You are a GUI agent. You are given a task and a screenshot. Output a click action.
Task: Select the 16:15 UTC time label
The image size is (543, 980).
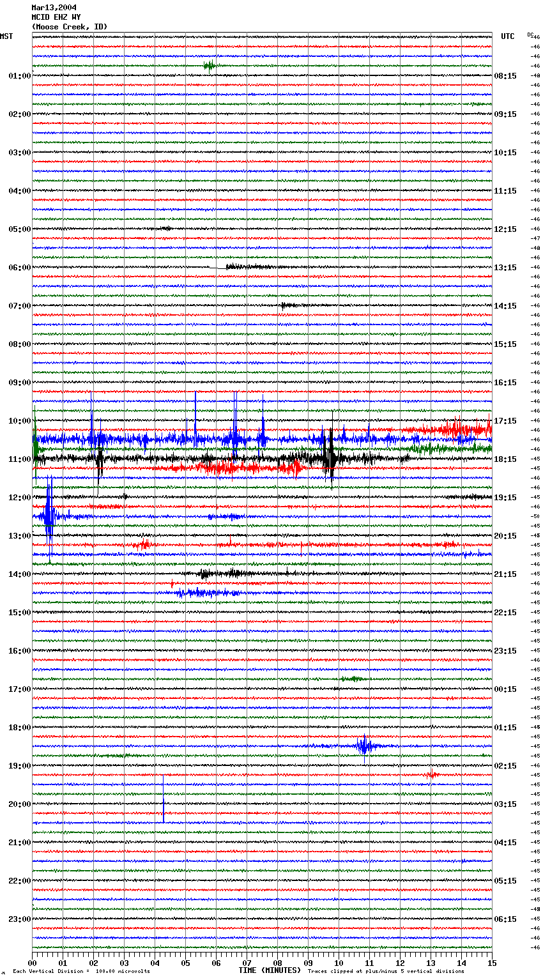(x=505, y=383)
